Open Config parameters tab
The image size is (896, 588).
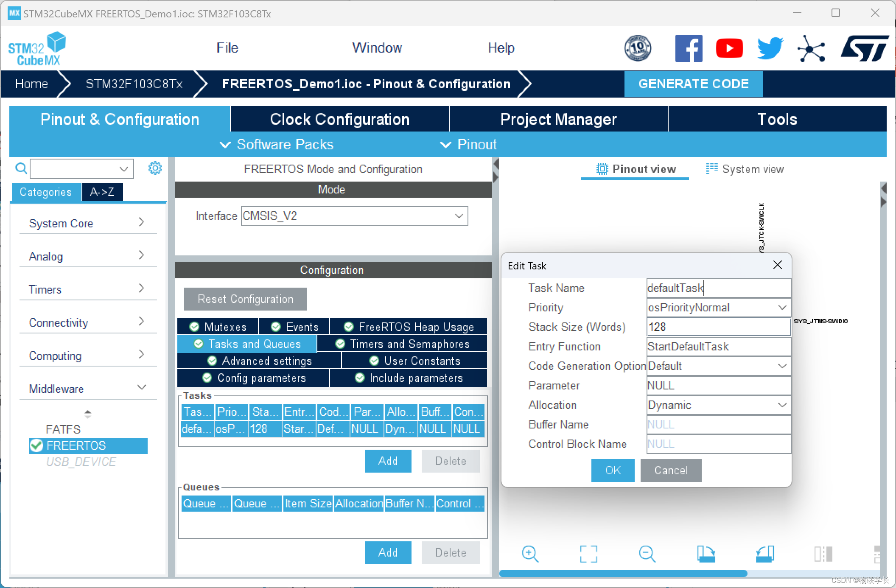[x=253, y=378]
